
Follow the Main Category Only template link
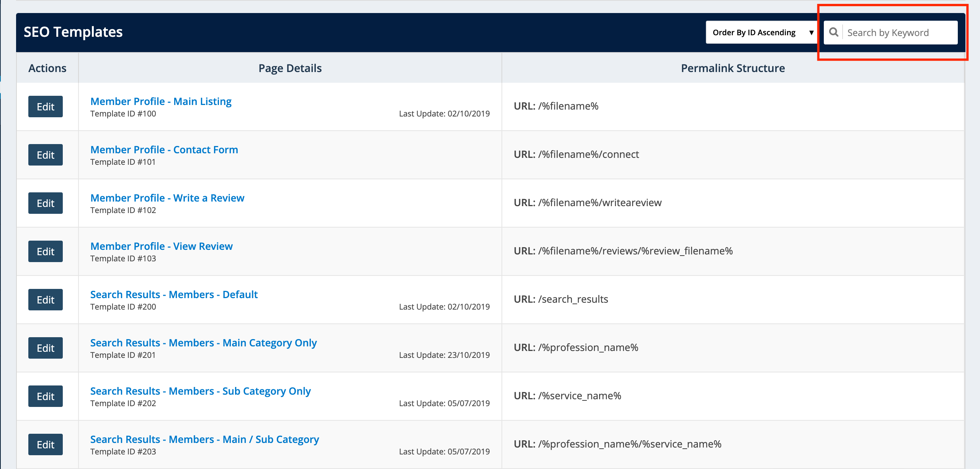pos(203,343)
